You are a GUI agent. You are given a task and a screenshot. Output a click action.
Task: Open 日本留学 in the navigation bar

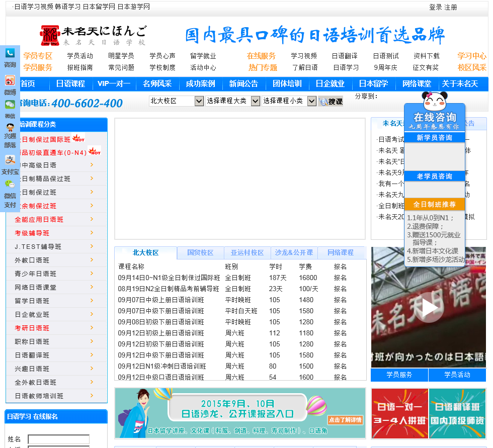373,83
